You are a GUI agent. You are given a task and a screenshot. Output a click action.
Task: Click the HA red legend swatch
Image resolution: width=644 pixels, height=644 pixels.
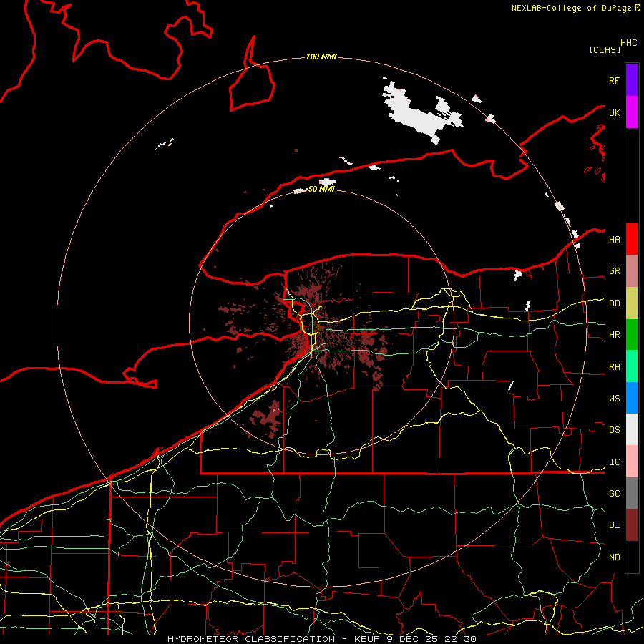click(632, 239)
